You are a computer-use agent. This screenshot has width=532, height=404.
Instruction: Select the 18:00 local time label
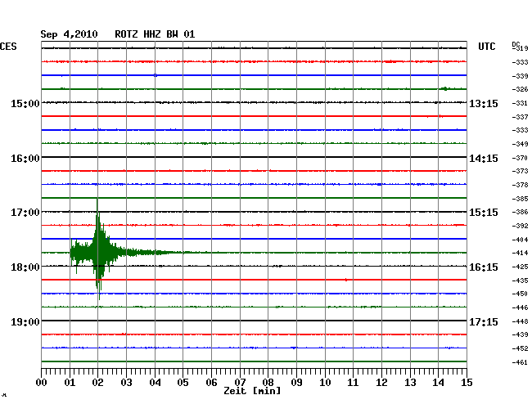(25, 267)
